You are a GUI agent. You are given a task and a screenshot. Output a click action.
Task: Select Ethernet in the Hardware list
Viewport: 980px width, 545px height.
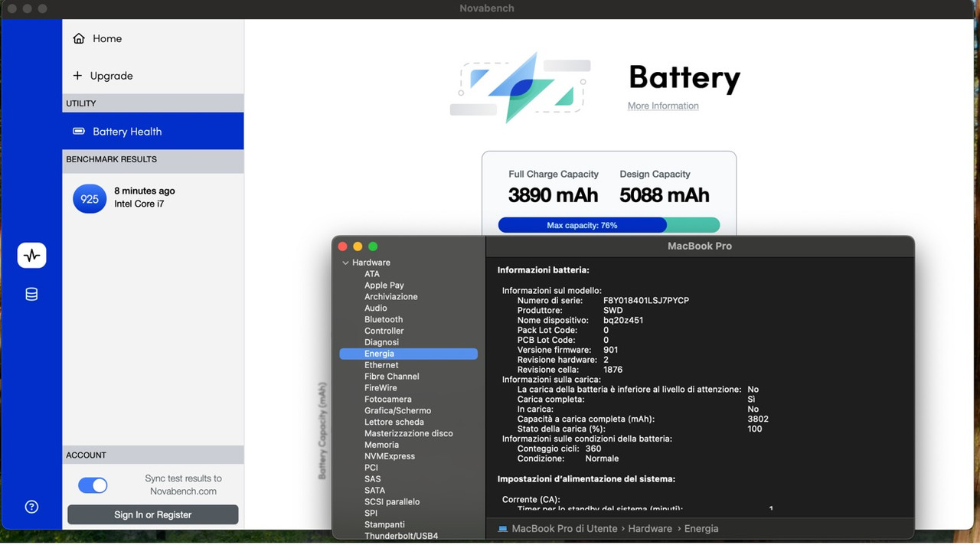point(381,365)
